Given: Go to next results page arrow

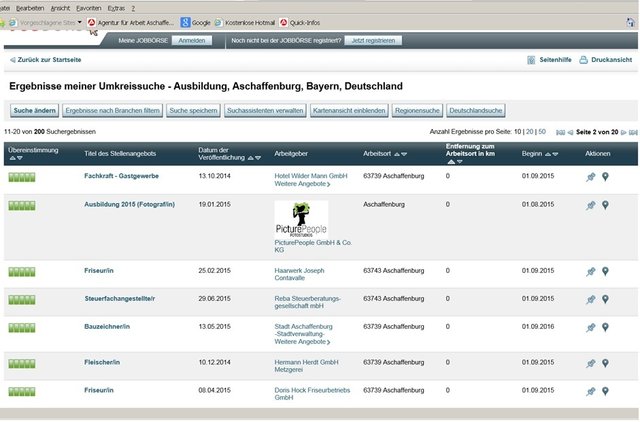Looking at the screenshot, I should click(623, 132).
